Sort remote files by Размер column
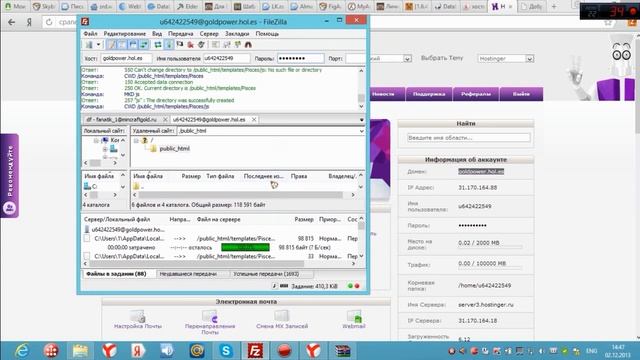 tap(191, 176)
